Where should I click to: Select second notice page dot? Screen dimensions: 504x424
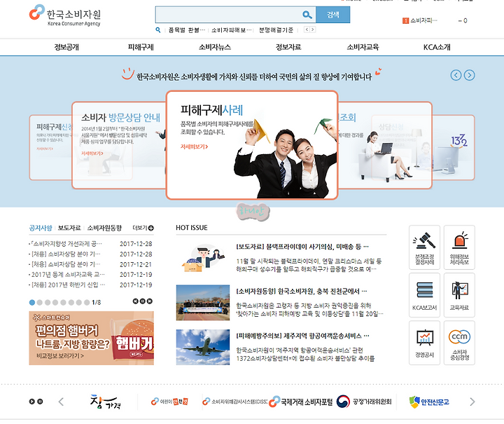point(39,302)
